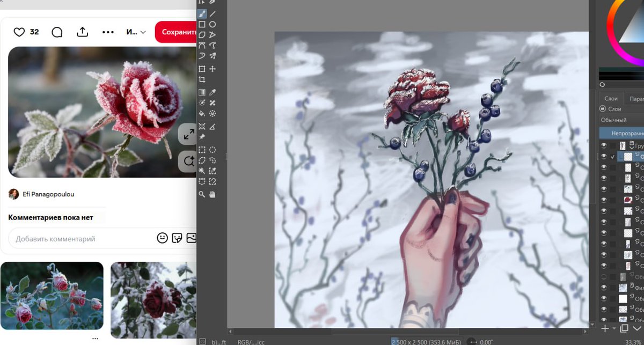
Task: Click the Pinterest share upload icon
Action: click(x=82, y=32)
